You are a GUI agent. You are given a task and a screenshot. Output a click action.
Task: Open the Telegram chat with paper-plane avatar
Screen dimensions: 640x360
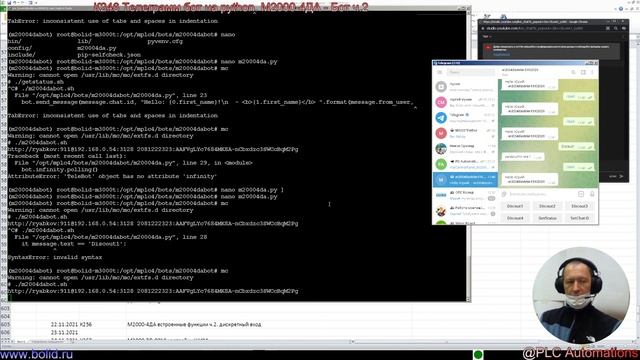[x=465, y=118]
